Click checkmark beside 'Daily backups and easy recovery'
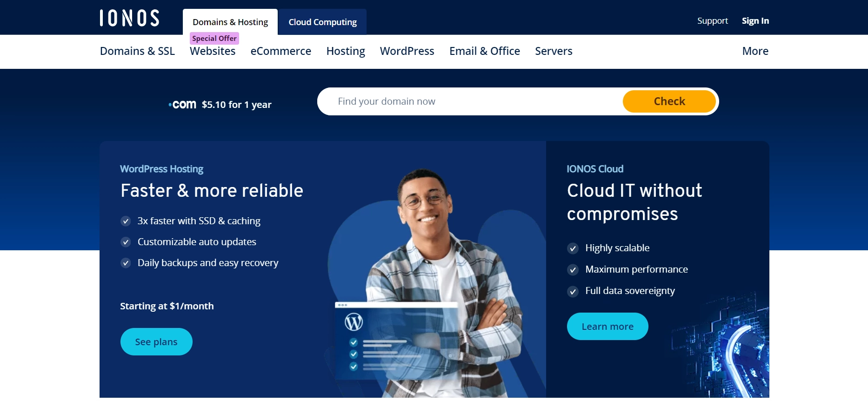The height and width of the screenshot is (401, 868). (x=126, y=263)
